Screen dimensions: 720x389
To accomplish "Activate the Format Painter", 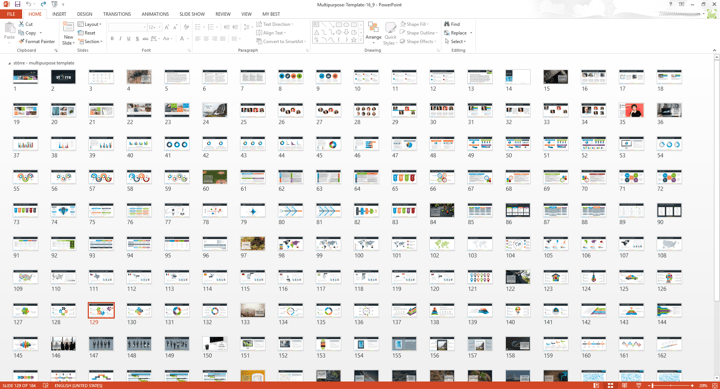I will (37, 41).
